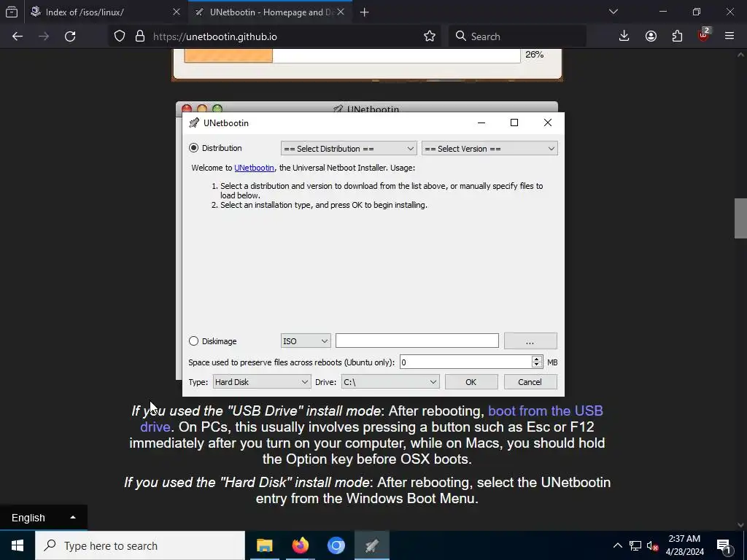Focus the unetbootin.github.io address bar
Screen dimensions: 747x560
pyautogui.click(x=286, y=36)
